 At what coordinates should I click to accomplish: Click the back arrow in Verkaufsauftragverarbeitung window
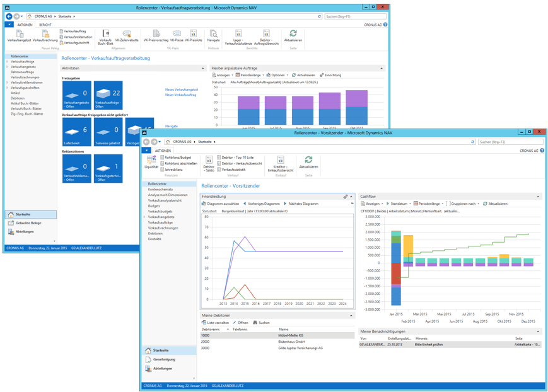point(9,16)
